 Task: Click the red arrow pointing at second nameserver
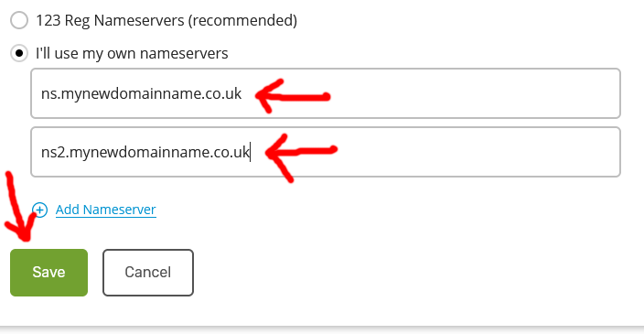[x=301, y=156]
